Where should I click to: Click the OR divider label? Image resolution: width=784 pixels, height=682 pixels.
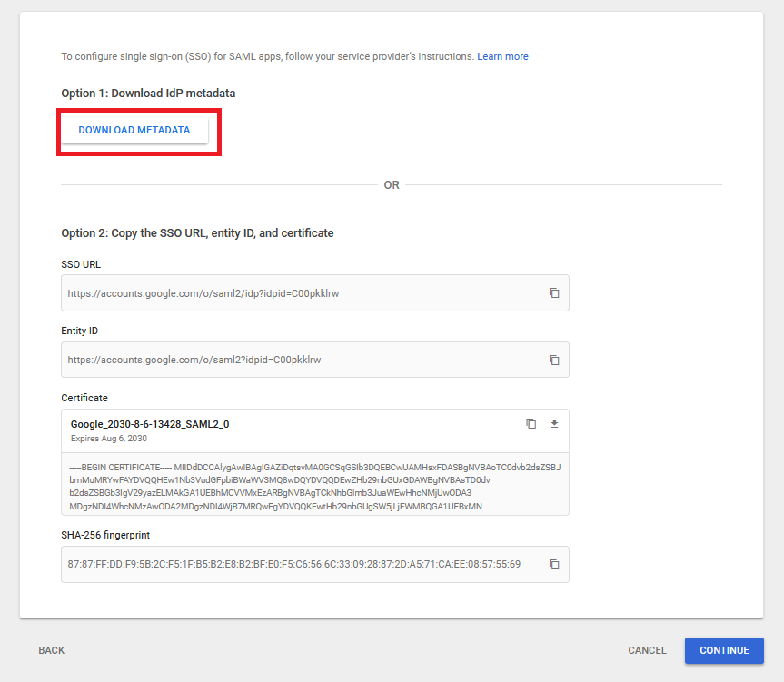coord(392,185)
